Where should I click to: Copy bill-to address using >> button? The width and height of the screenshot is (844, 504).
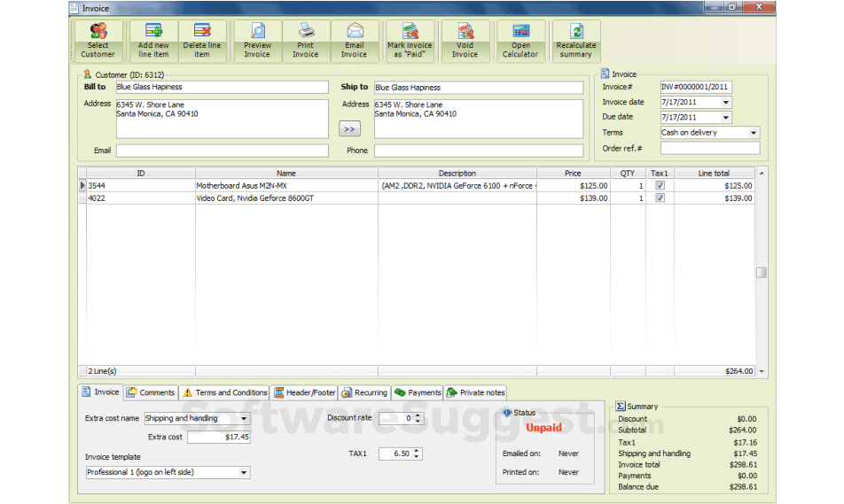(350, 129)
